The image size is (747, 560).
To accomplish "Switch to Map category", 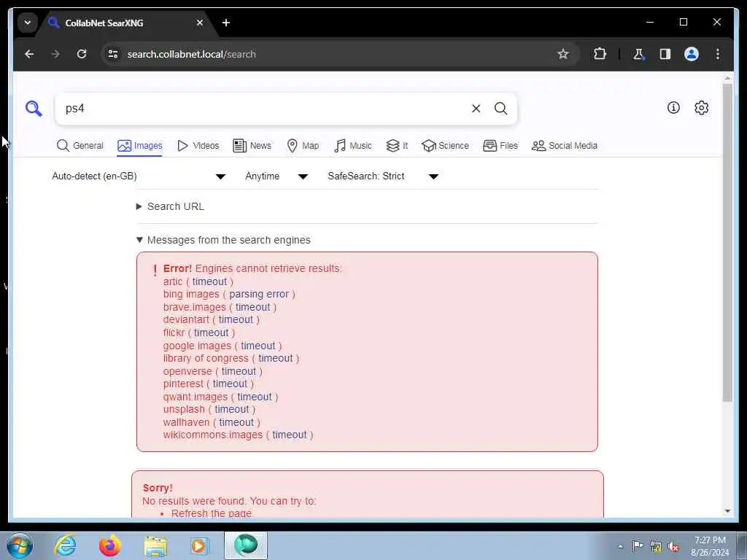I will pyautogui.click(x=303, y=146).
